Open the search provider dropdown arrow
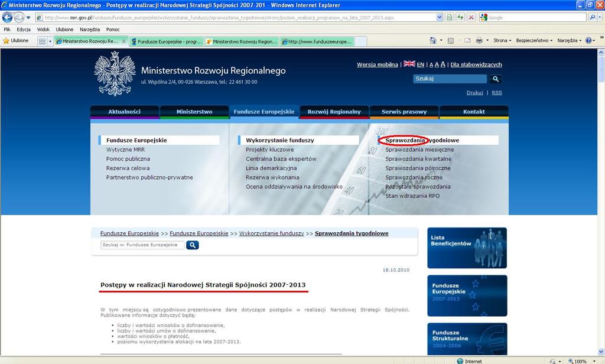Viewport: 605px width, 364px height. tap(600, 18)
